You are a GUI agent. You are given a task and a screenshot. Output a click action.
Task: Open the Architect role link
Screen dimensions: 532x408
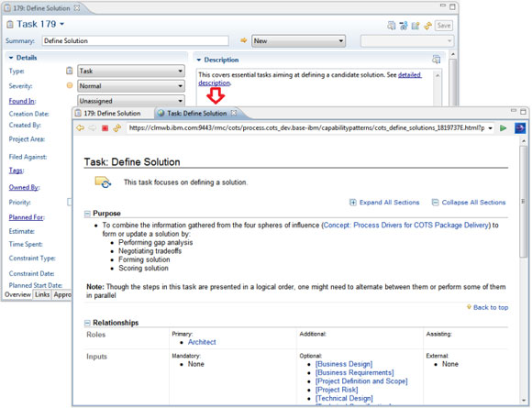[x=202, y=342]
